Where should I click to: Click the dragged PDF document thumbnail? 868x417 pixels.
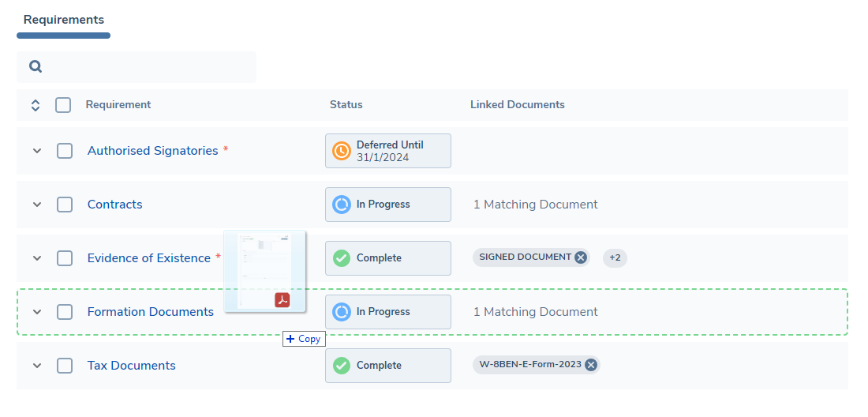[264, 271]
